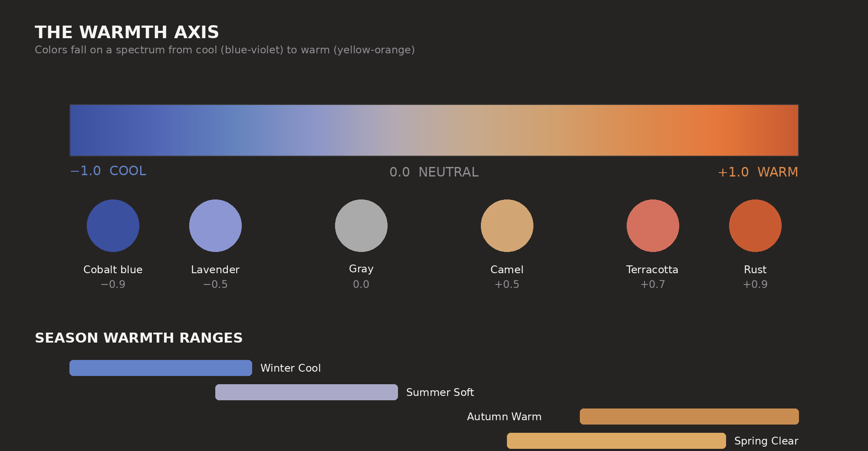
Task: Click the spectrum description subtitle text
Action: (225, 50)
